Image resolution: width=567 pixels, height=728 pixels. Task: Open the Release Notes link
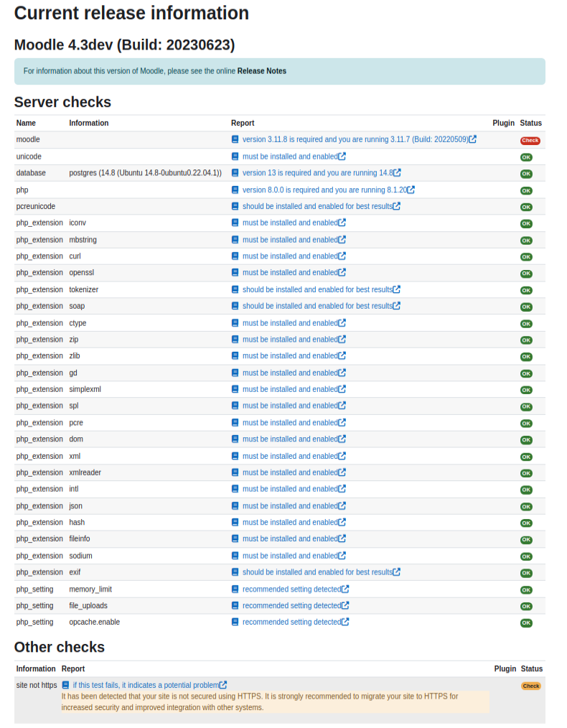pos(262,71)
